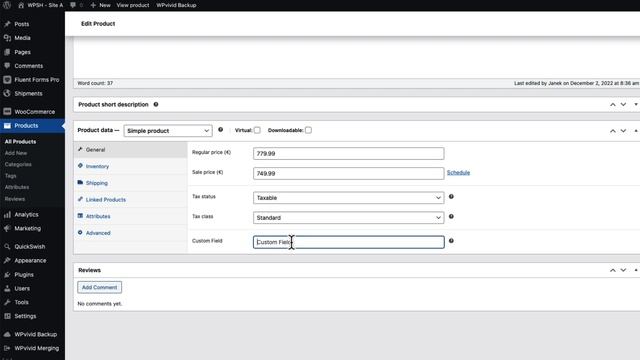
Task: Move Product short description panel up
Action: tap(613, 104)
